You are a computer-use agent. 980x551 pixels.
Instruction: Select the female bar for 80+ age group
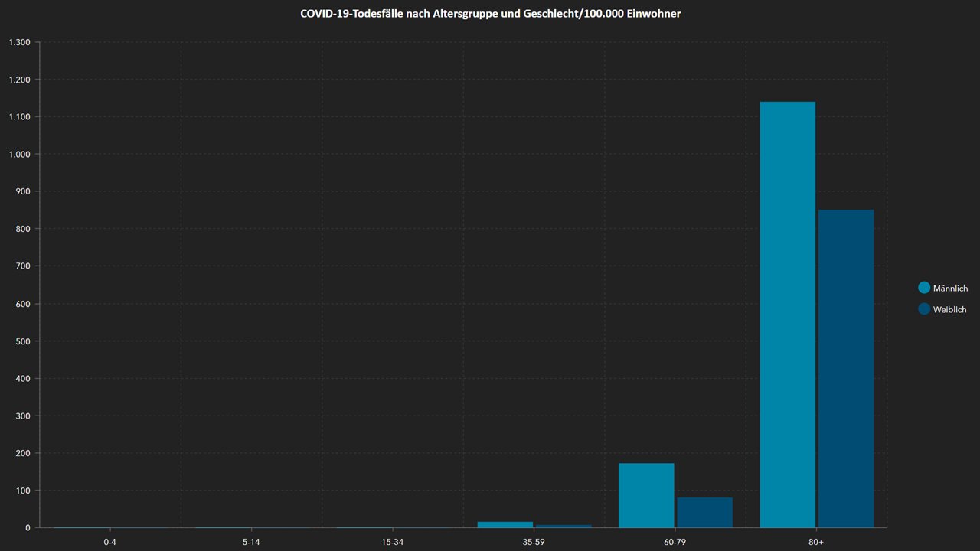pos(846,367)
